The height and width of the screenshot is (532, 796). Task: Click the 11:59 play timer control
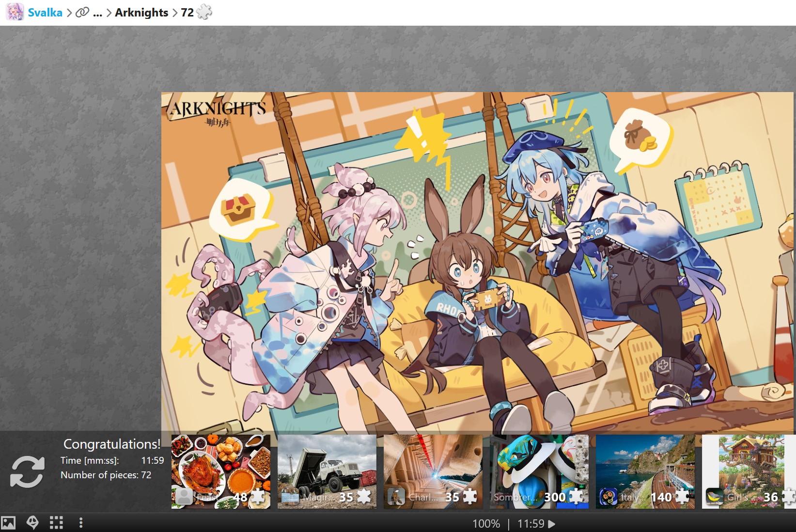pyautogui.click(x=536, y=524)
